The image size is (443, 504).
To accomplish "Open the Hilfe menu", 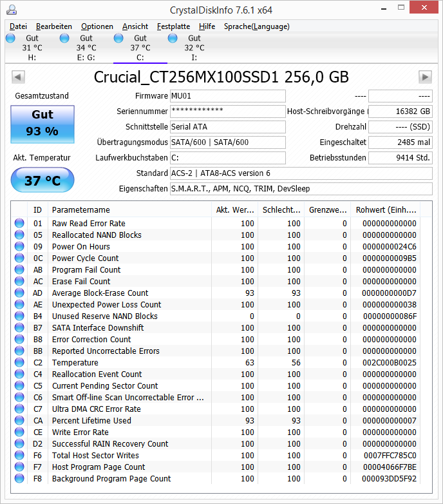I will 207,26.
